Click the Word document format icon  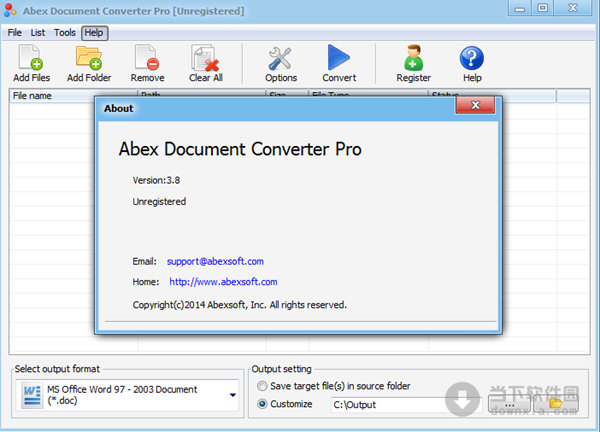pos(32,396)
